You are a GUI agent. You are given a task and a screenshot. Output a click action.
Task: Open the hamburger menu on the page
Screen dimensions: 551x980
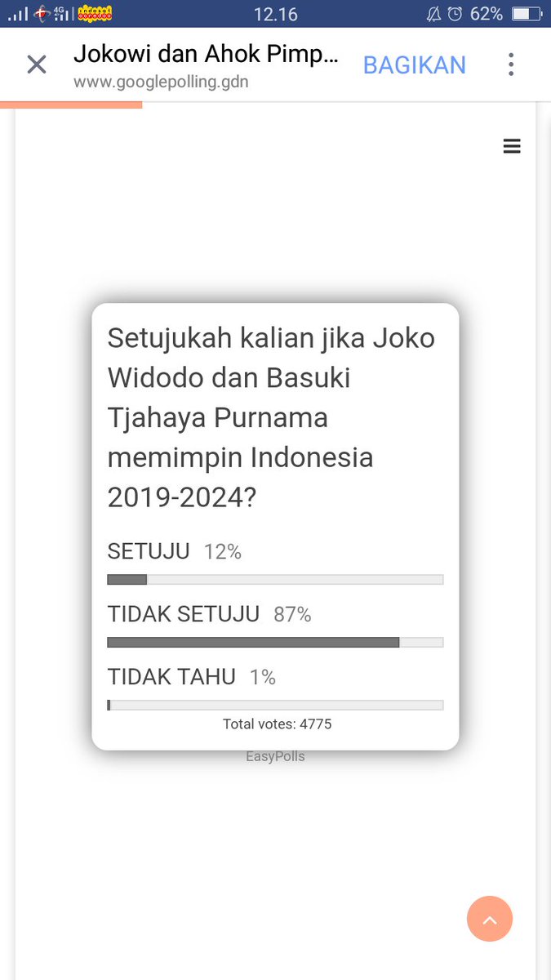[512, 146]
